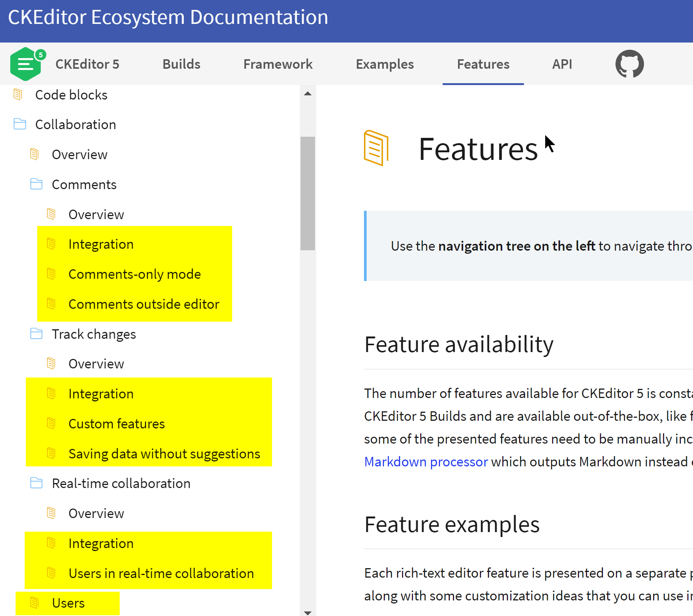Screen dimensions: 693x616
Task: Click the Feature availability heading
Action: [x=459, y=344]
